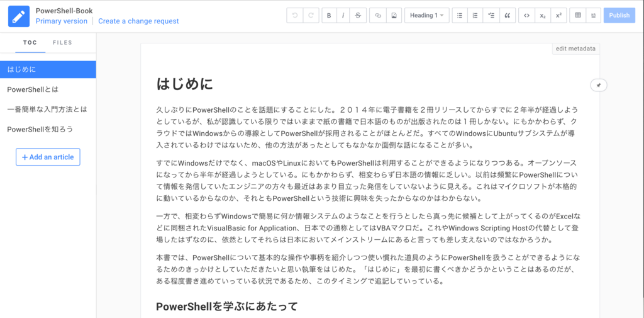
Task: Click edit metadata button
Action: tap(575, 48)
